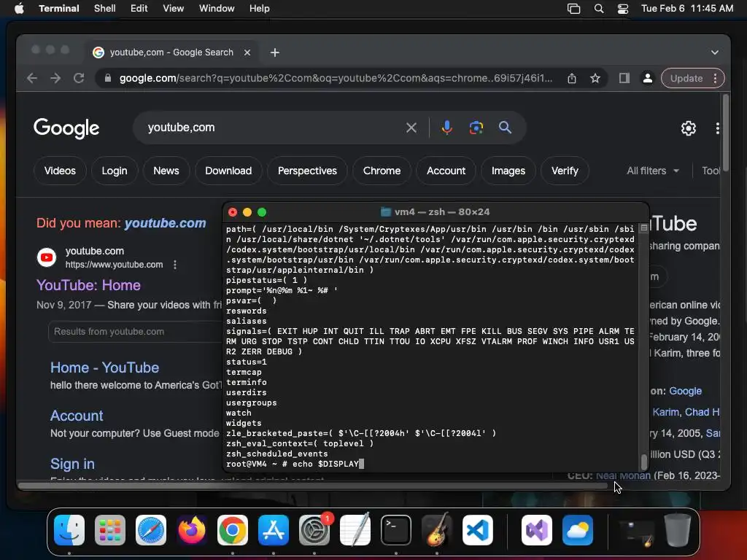This screenshot has width=747, height=560.
Task: Click the Results from youtube.com search field
Action: pyautogui.click(x=135, y=332)
